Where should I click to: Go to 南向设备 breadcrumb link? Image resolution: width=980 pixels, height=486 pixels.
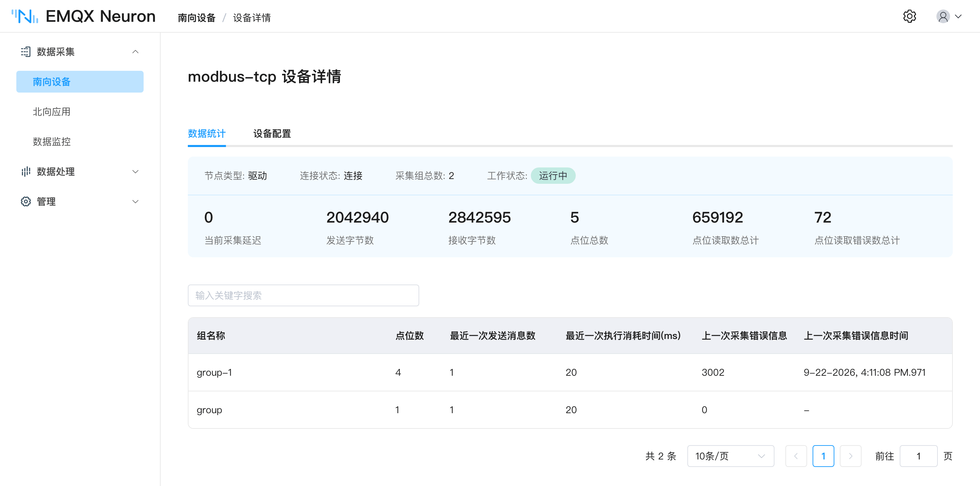(196, 17)
